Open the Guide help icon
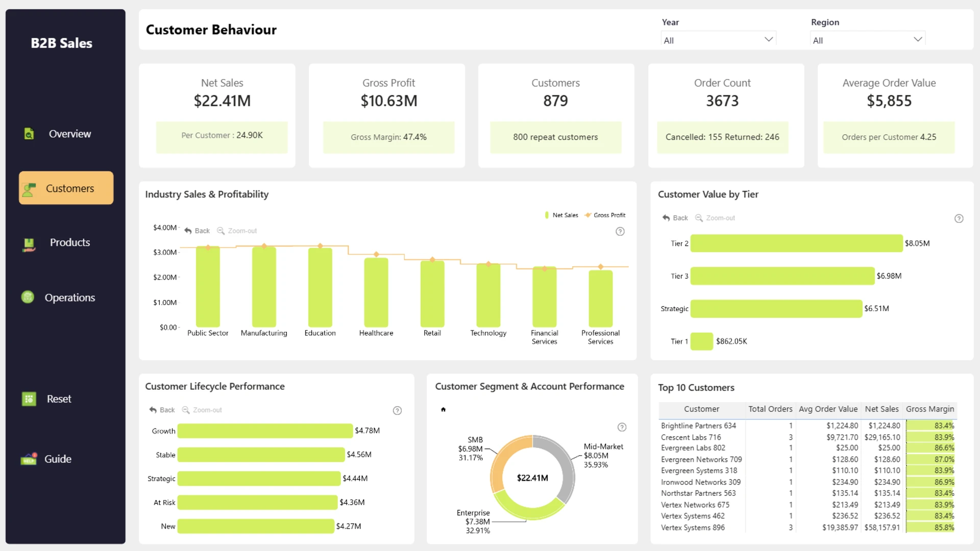Viewport: 980px width, 551px height. [29, 459]
